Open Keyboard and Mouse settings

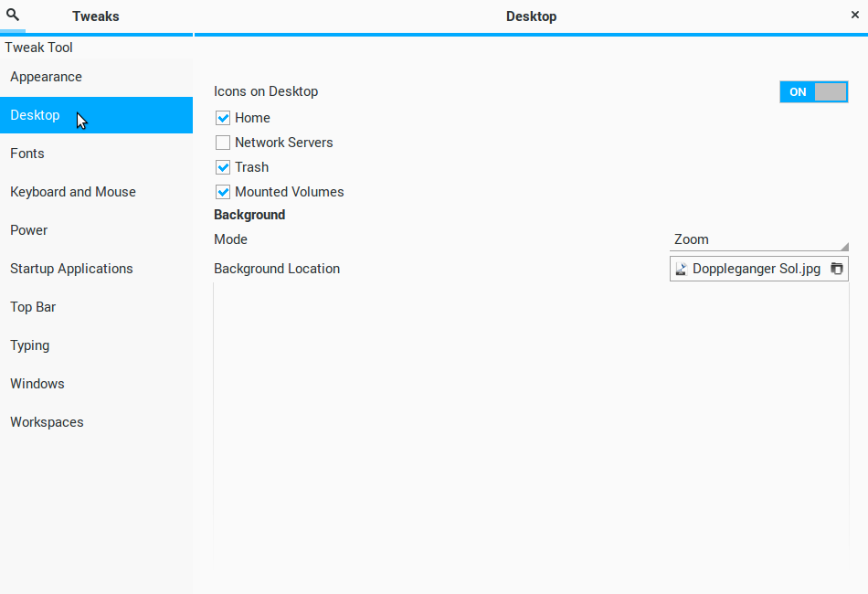point(73,192)
